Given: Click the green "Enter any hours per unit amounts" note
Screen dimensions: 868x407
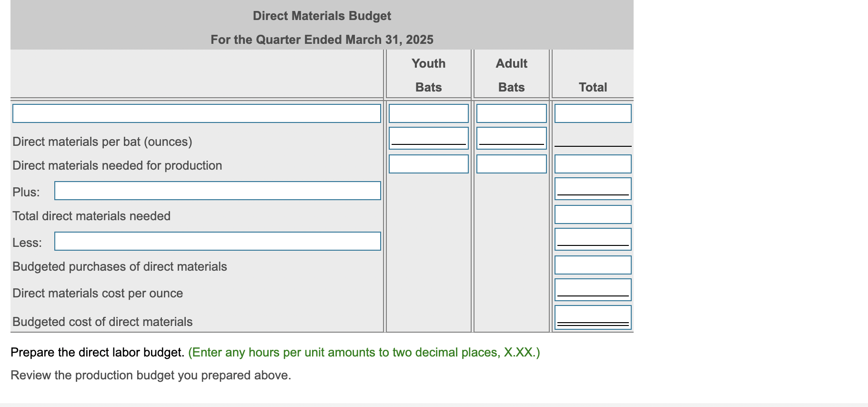Looking at the screenshot, I should [x=364, y=352].
